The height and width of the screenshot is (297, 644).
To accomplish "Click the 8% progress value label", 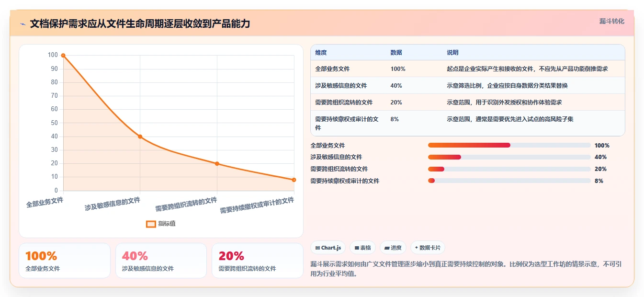I will point(599,181).
